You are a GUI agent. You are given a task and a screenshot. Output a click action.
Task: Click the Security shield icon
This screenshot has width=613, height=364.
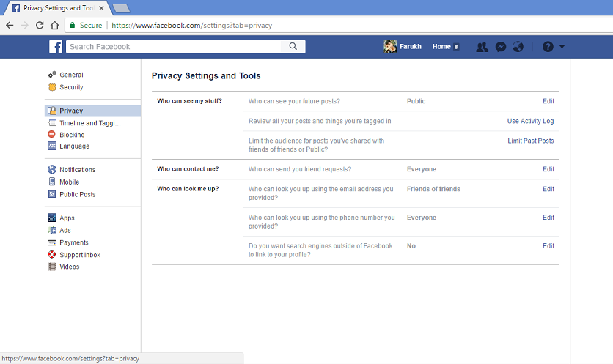[52, 87]
